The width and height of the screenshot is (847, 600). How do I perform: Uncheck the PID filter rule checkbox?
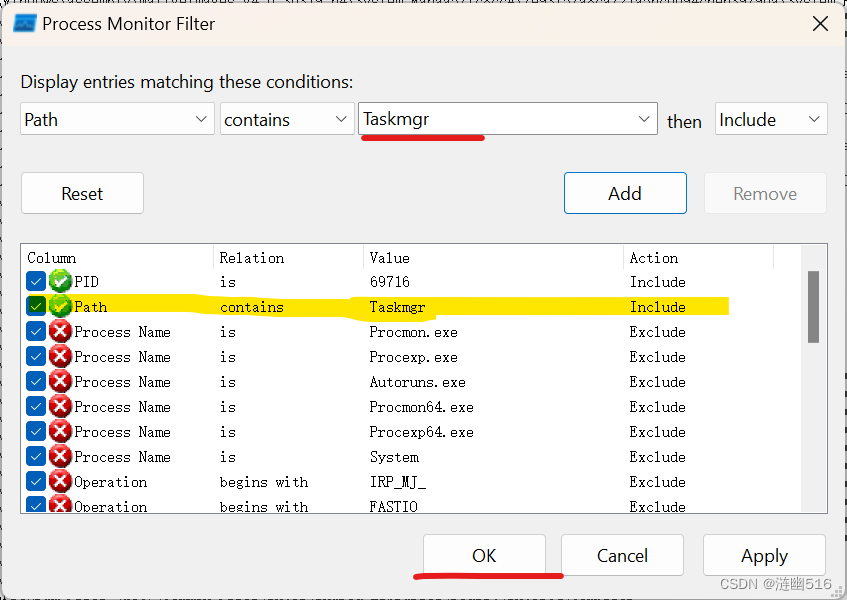click(35, 281)
